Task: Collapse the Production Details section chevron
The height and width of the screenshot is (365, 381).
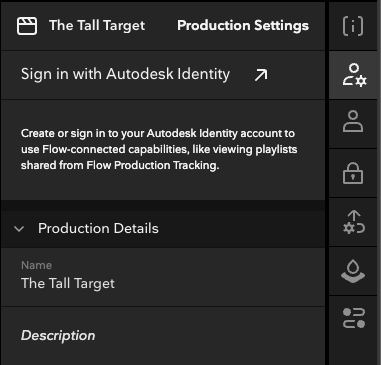Action: [19, 229]
